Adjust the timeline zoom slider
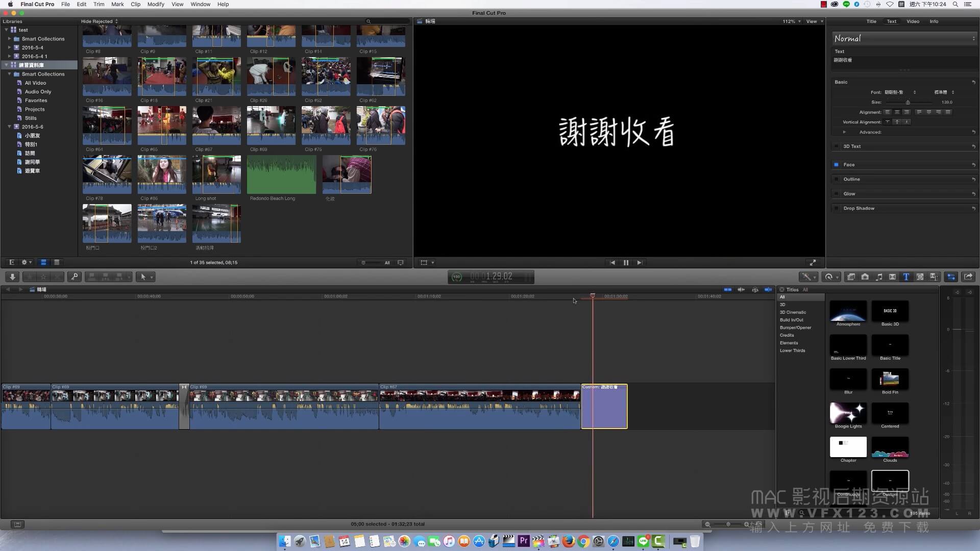Viewport: 980px width, 551px height. [727, 524]
